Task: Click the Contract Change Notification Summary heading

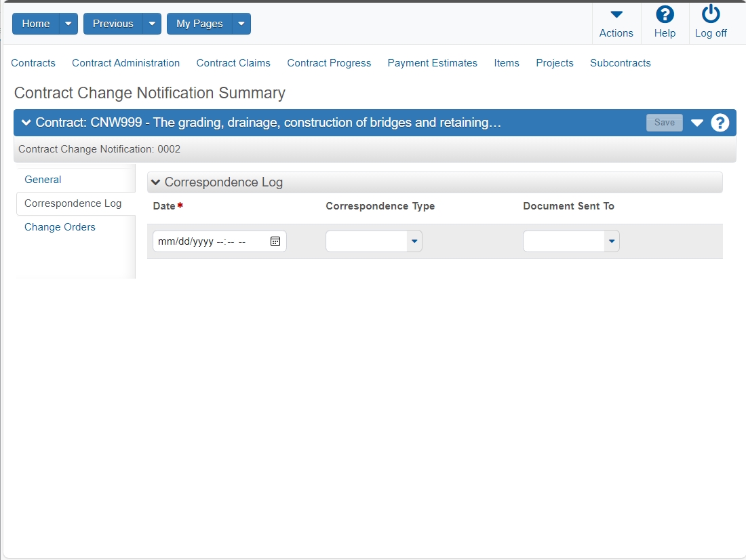Action: click(x=150, y=94)
